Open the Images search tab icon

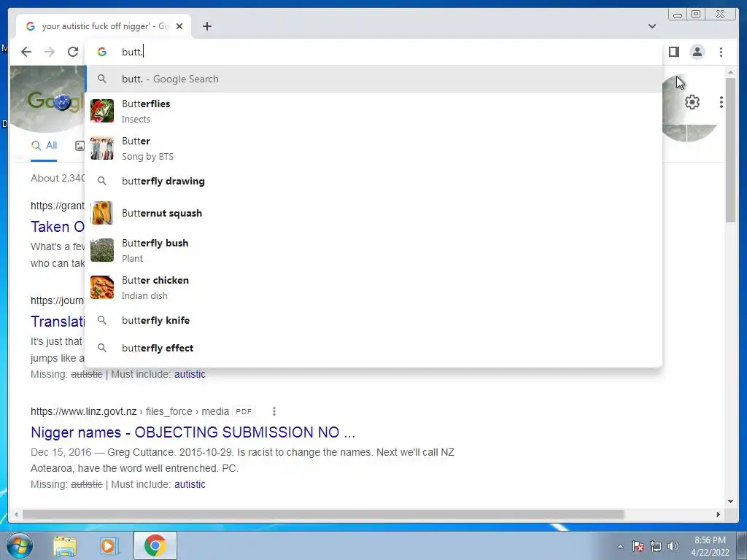(x=80, y=146)
